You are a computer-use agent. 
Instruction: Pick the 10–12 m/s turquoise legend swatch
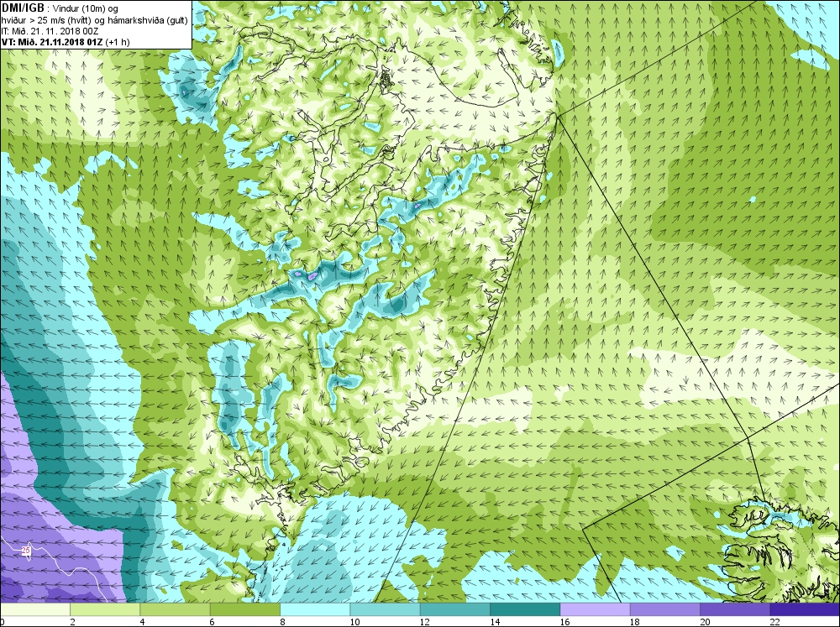(x=385, y=610)
